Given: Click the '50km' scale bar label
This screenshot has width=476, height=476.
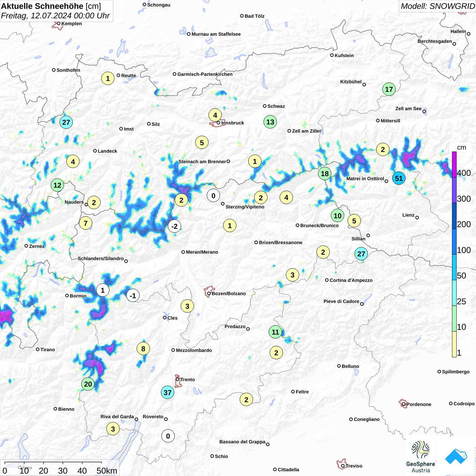Looking at the screenshot, I should [x=107, y=471].
